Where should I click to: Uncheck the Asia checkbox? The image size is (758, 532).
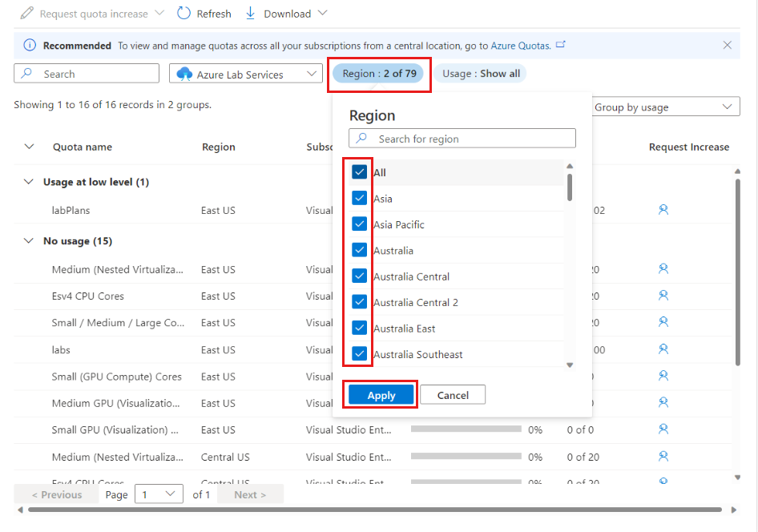click(x=359, y=198)
